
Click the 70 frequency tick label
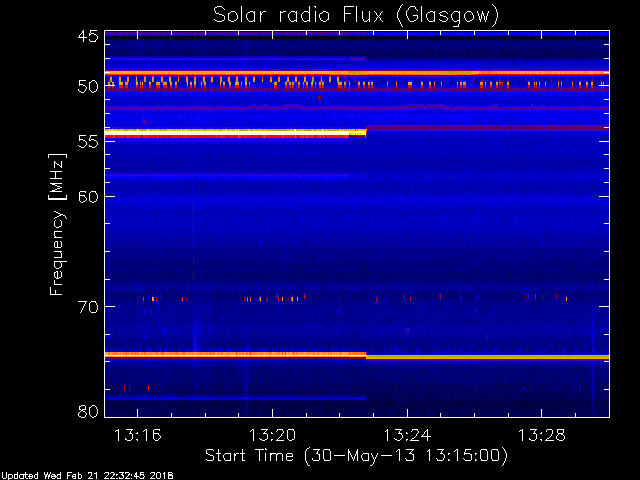click(88, 307)
